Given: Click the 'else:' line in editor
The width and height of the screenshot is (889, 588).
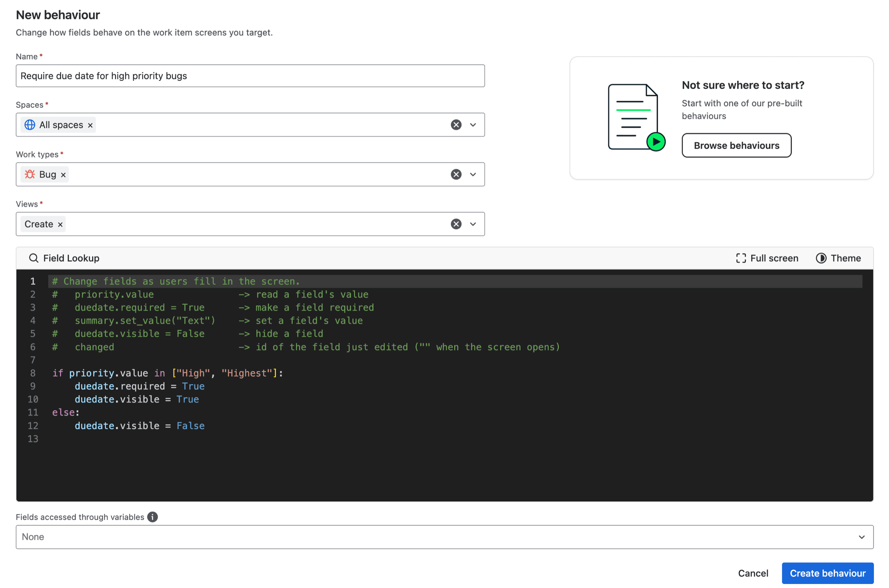Looking at the screenshot, I should (x=66, y=412).
